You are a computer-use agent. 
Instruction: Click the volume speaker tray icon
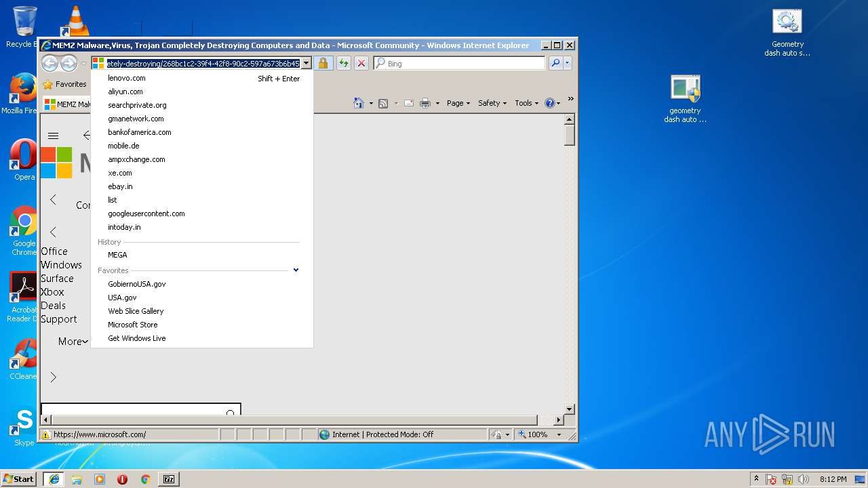[804, 479]
